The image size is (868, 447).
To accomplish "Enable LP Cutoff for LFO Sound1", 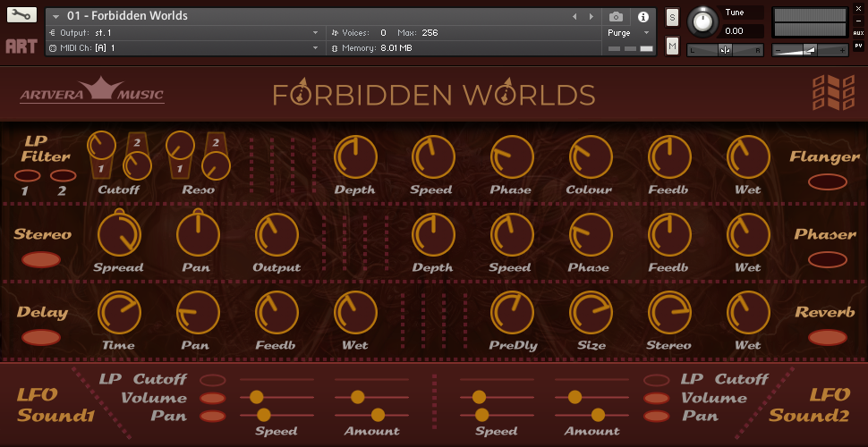I will click(213, 380).
